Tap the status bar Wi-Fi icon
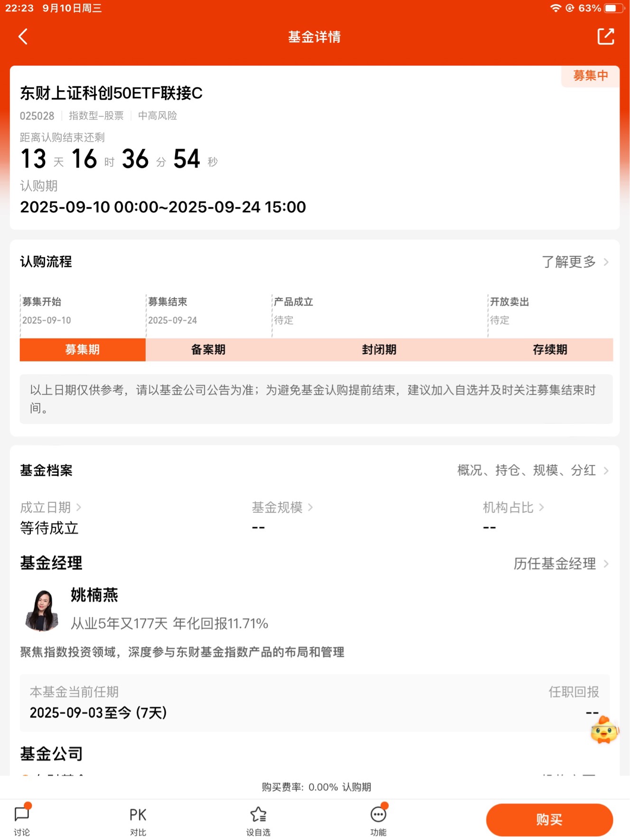 pyautogui.click(x=555, y=8)
